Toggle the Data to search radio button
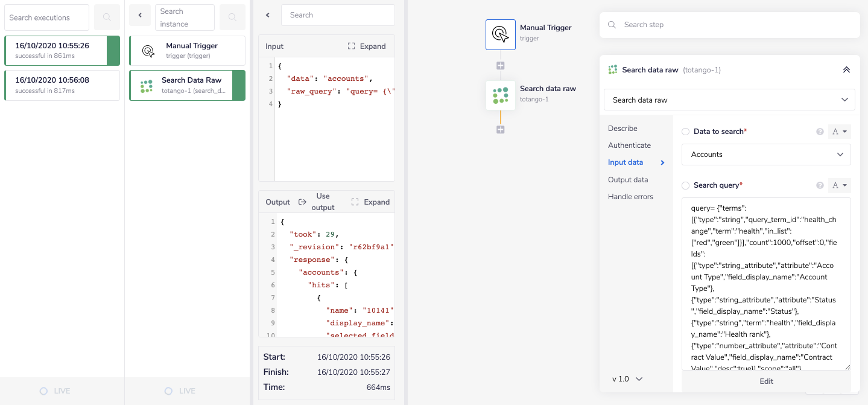The width and height of the screenshot is (868, 405). tap(685, 132)
